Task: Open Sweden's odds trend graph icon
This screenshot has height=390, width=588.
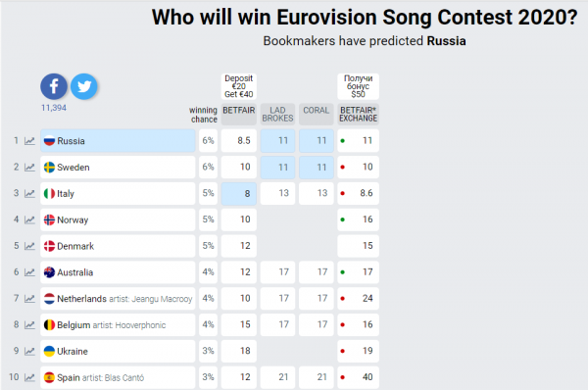Action: (x=29, y=168)
